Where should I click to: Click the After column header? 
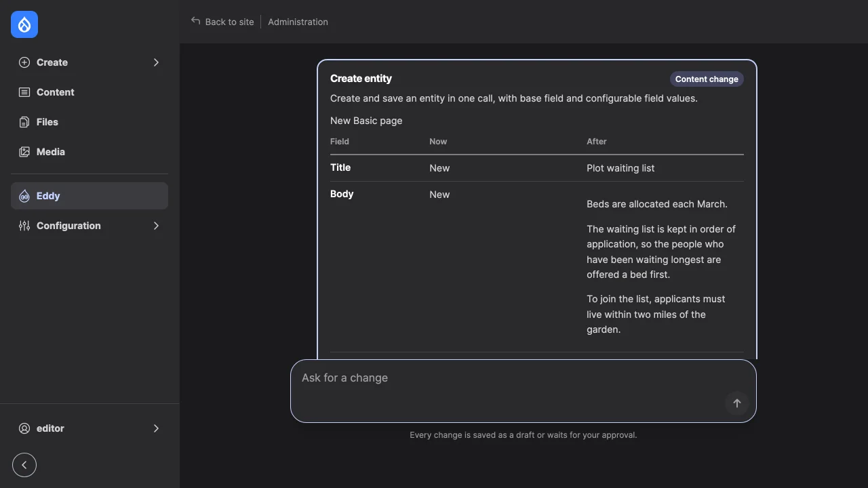[596, 142]
